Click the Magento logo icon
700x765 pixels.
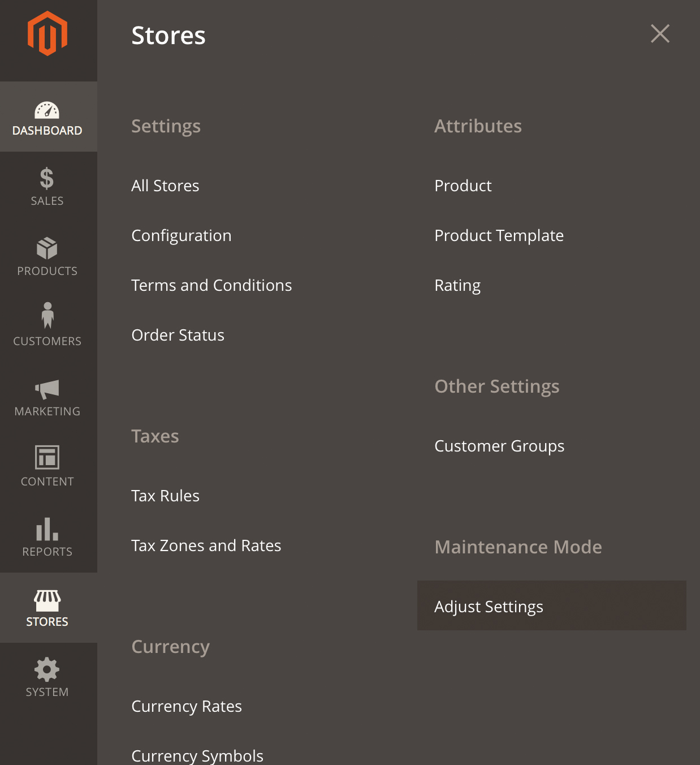47,33
